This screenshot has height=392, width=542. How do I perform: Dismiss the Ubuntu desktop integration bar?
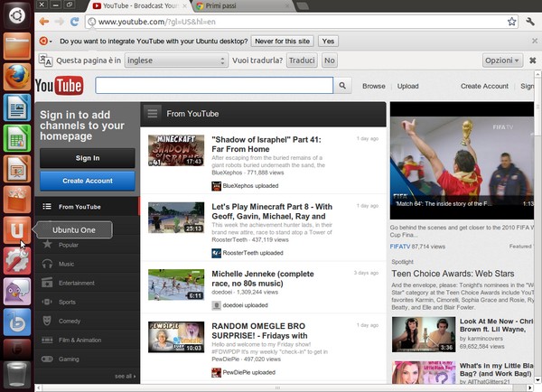[535, 41]
